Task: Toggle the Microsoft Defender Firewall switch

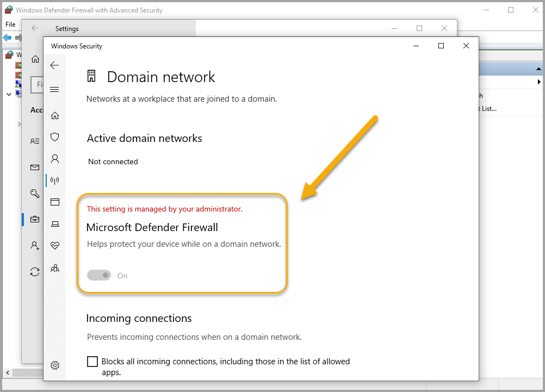Action: (99, 276)
